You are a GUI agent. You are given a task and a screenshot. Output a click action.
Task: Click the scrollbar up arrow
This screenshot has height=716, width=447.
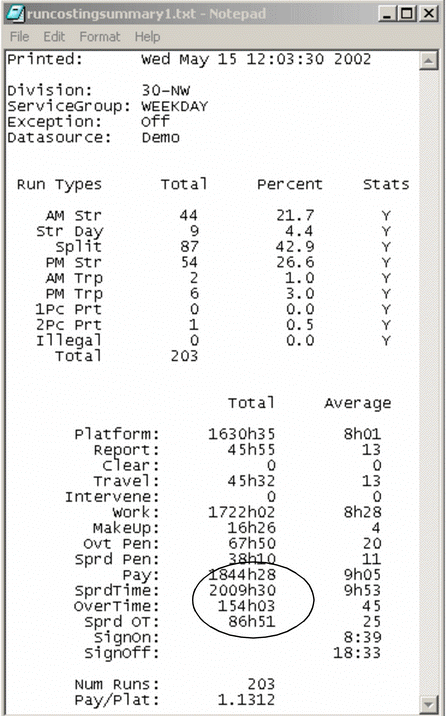pyautogui.click(x=428, y=60)
